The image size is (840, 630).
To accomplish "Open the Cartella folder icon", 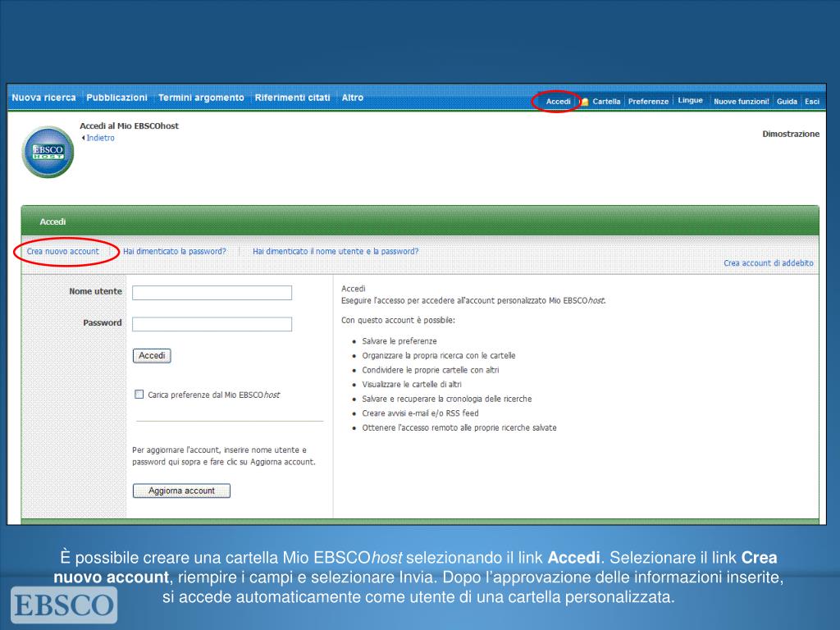I will pos(584,102).
